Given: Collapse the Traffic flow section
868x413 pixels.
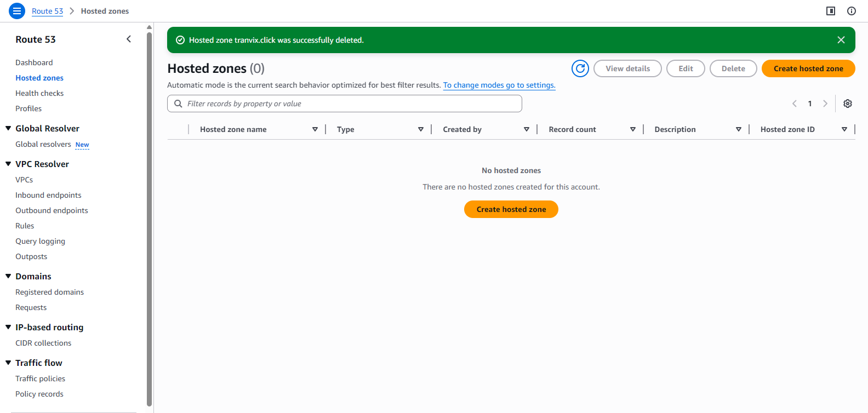Looking at the screenshot, I should [8, 363].
